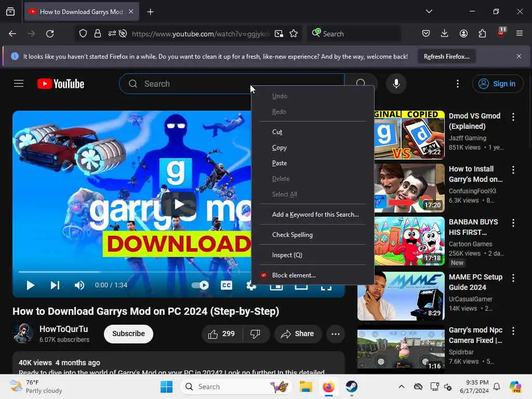
Task: Select Copy from context menu
Action: coord(312,148)
